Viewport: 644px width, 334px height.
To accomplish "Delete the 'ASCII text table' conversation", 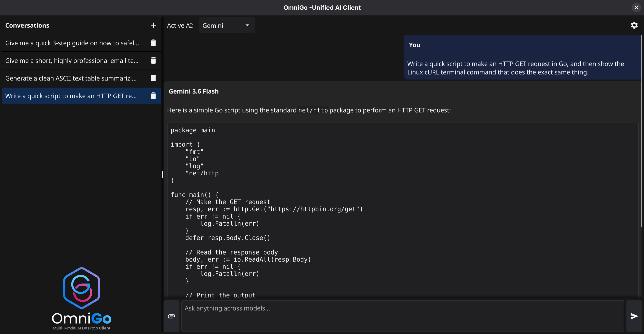I will tap(153, 78).
